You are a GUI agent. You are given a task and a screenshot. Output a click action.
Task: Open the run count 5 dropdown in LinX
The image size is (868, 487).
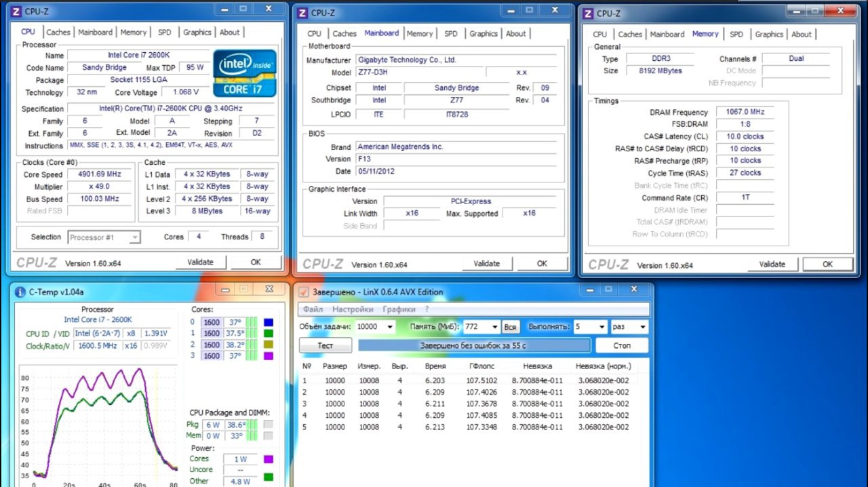point(590,326)
